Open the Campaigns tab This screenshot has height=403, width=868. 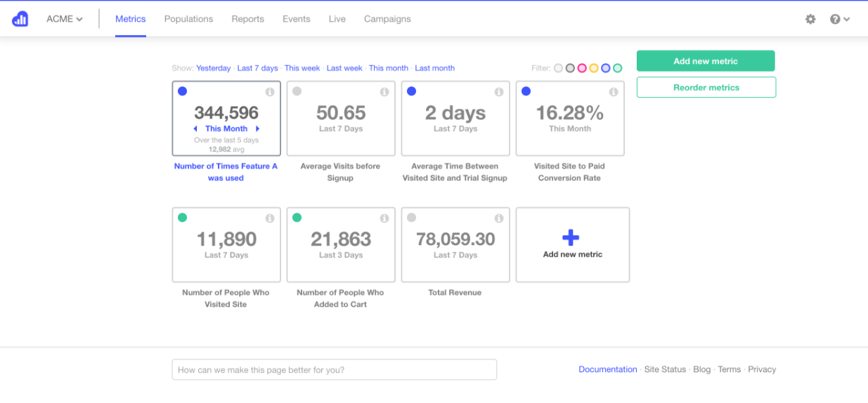(x=387, y=19)
